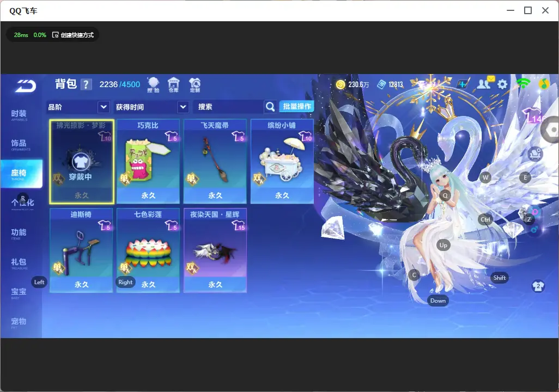This screenshot has height=392, width=559.
Task: Switch to the 功能 items tab
Action: (x=19, y=234)
